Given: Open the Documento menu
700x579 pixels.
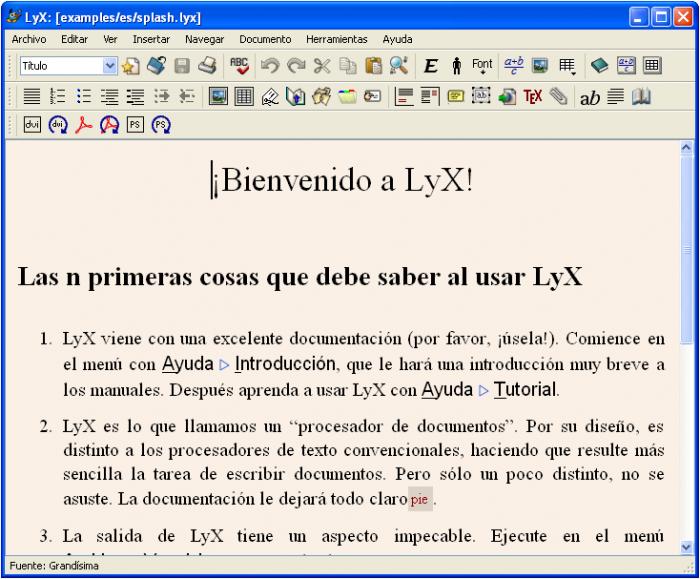Looking at the screenshot, I should (265, 39).
